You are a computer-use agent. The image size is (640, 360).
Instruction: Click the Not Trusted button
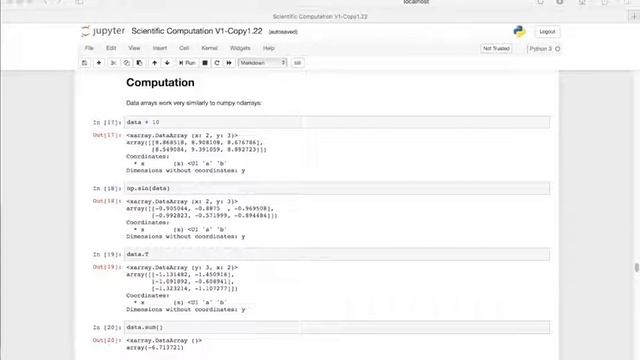click(x=496, y=49)
